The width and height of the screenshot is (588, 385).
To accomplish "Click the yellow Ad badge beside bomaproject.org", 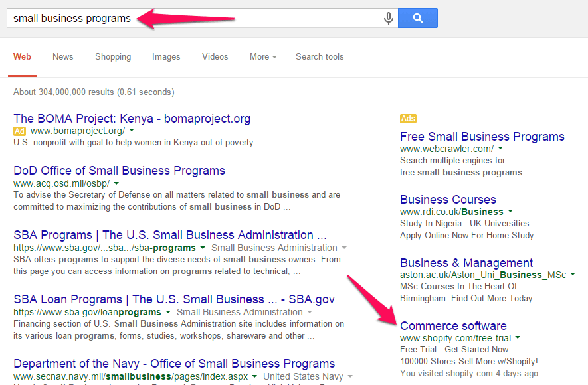I will (x=19, y=131).
